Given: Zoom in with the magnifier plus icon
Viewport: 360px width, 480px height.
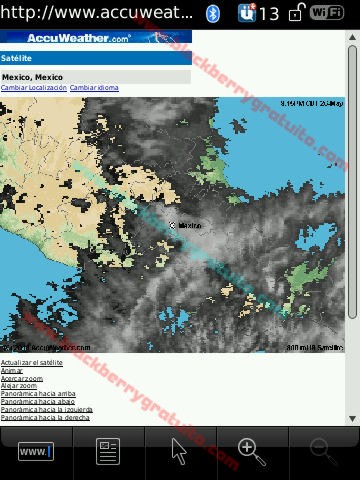Looking at the screenshot, I should click(x=252, y=452).
